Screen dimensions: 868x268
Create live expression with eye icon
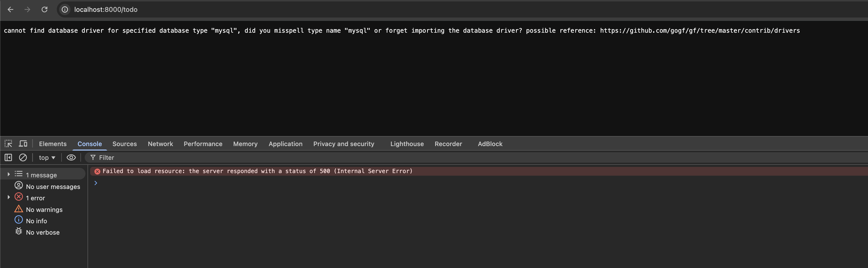[x=71, y=157]
